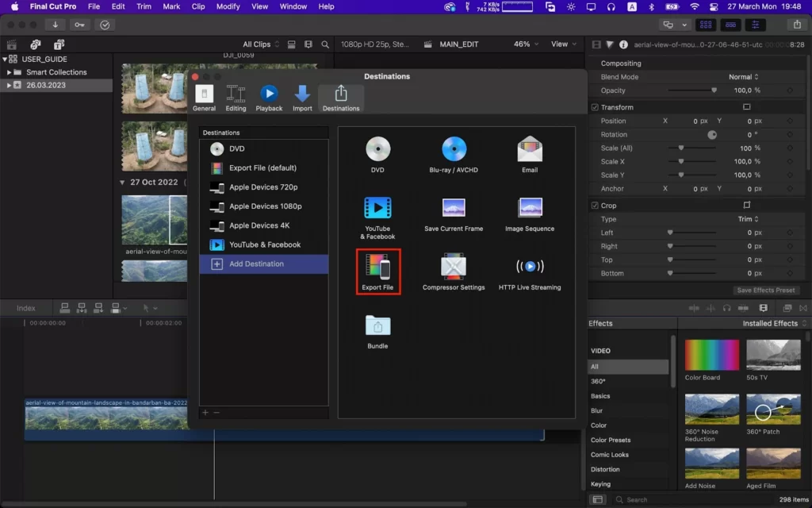
Task: Select the 50s TV effect thumbnail
Action: tap(773, 355)
